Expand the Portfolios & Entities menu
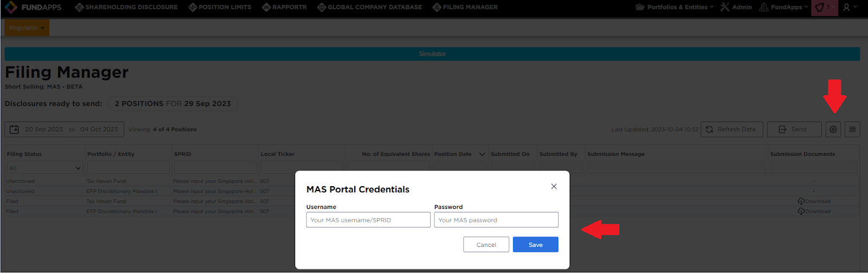This screenshot has width=868, height=273. coord(674,7)
